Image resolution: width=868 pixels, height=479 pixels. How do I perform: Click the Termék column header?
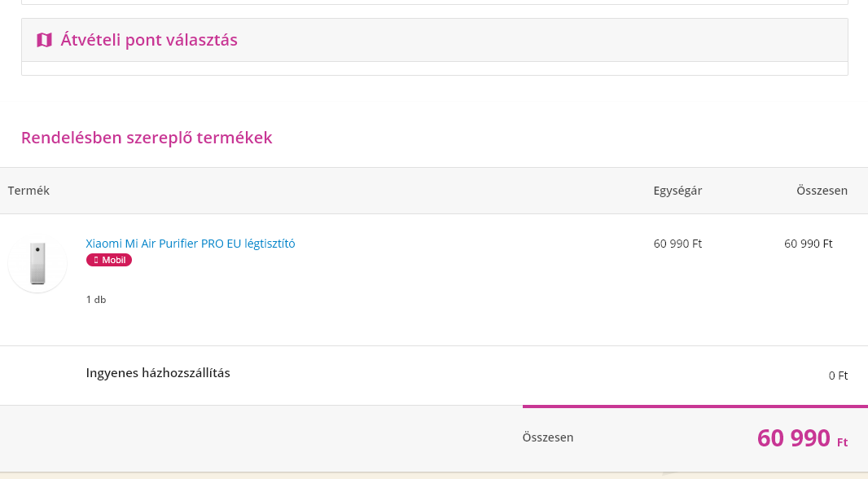28,191
